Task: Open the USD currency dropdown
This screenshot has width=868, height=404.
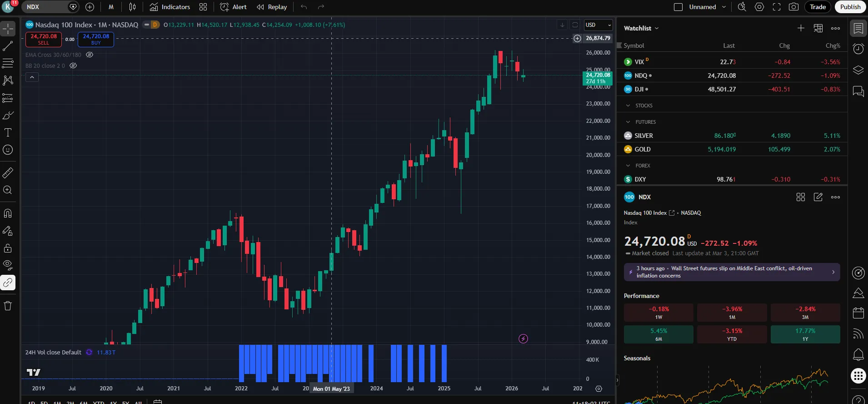Action: 598,25
